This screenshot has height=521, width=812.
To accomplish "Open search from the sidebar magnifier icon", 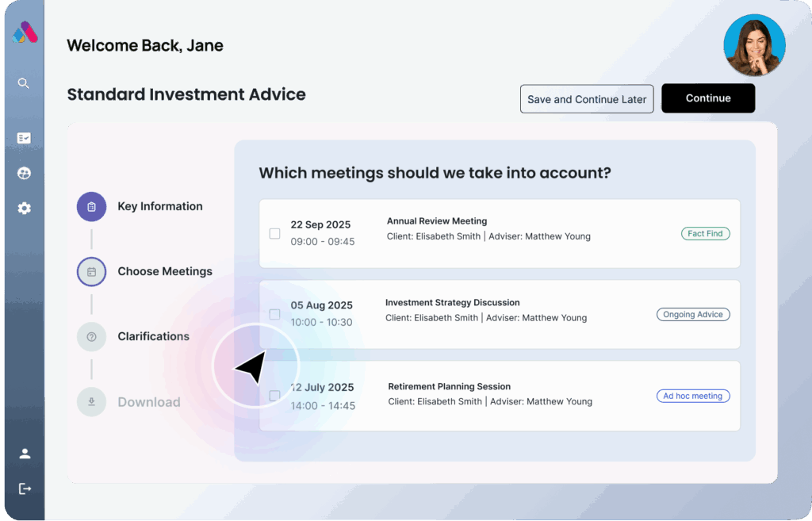I will [24, 83].
